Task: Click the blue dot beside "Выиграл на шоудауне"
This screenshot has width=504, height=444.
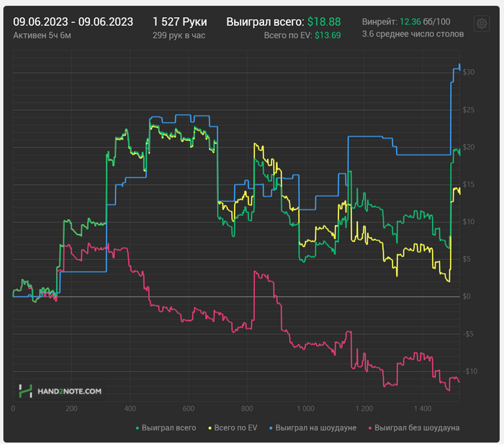Action: click(271, 428)
